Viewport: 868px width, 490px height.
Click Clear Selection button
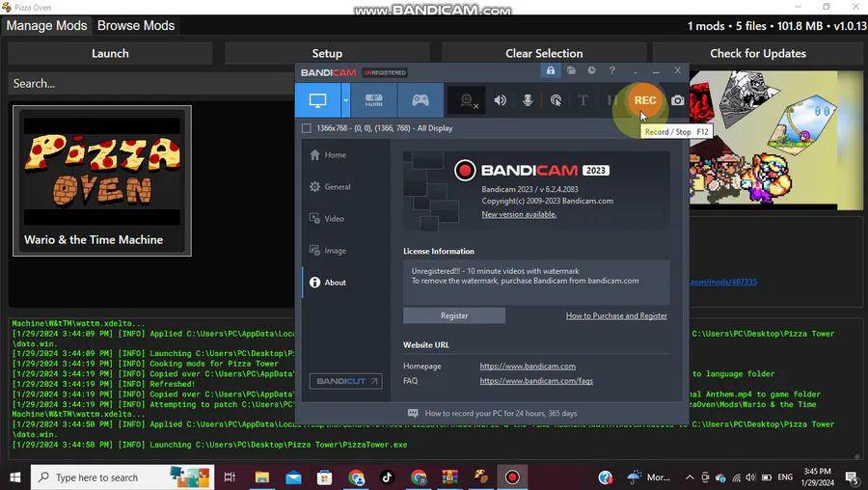click(x=544, y=54)
